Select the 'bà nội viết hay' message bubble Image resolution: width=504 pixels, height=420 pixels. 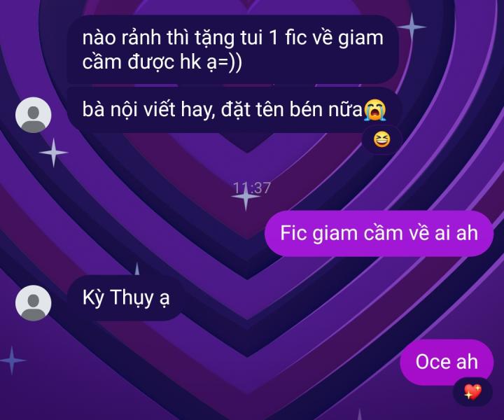coord(234,110)
